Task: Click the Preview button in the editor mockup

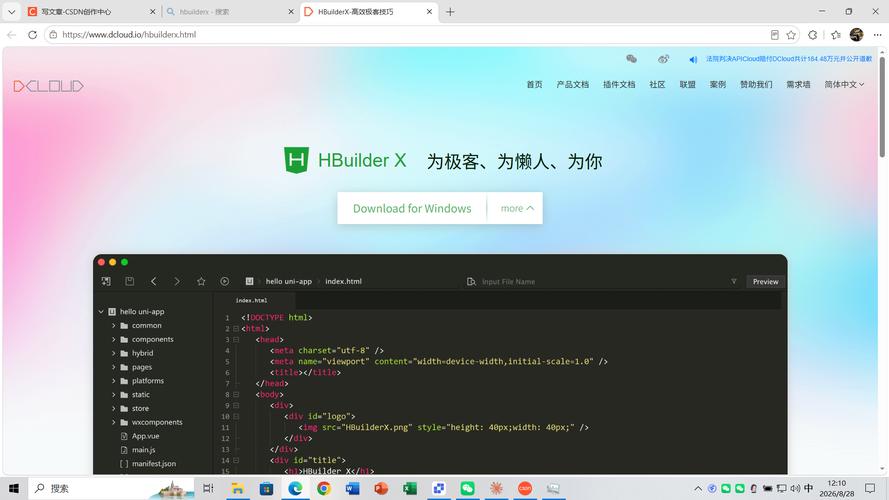Action: tap(765, 281)
